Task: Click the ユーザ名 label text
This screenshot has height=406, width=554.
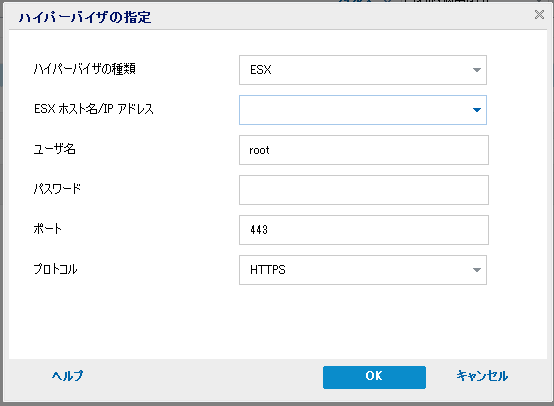Action: tap(54, 149)
